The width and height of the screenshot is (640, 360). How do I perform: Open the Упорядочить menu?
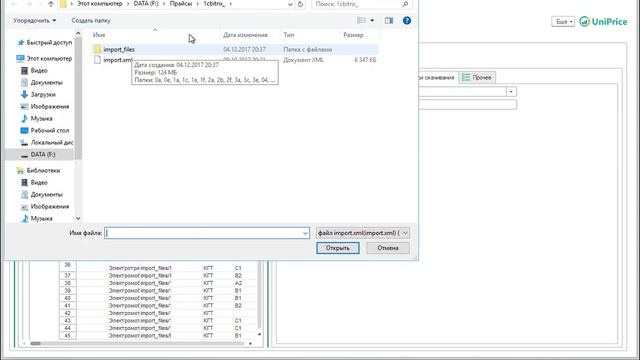(34, 20)
